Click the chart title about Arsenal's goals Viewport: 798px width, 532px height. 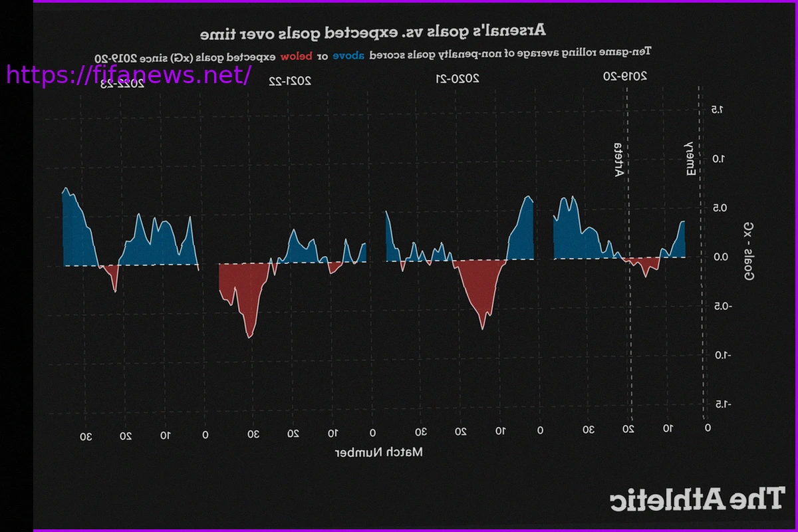tap(374, 31)
